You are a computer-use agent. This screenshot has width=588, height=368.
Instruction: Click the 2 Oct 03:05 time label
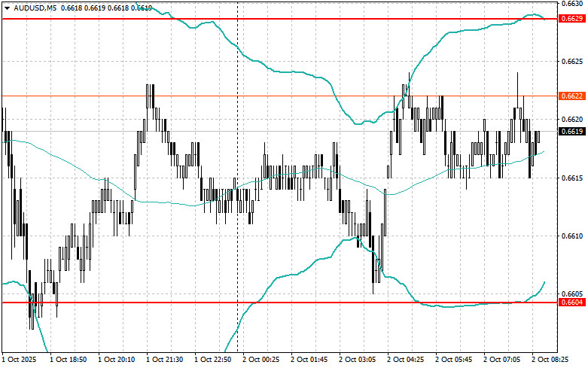[358, 360]
